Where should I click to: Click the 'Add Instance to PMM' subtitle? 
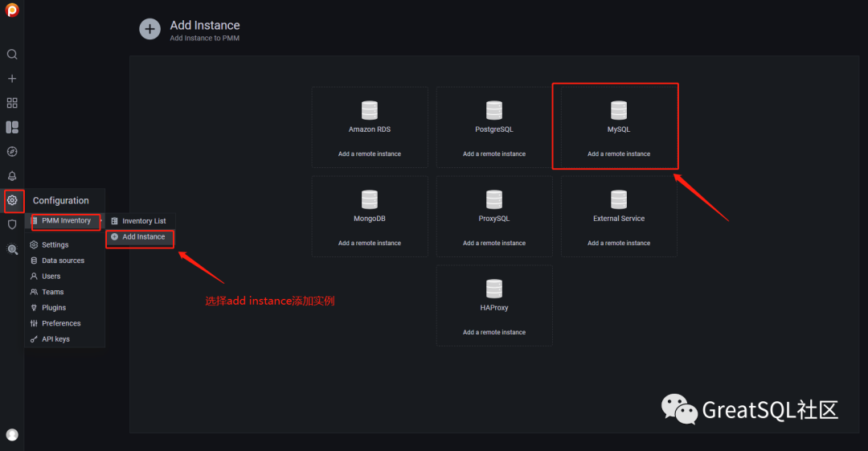click(204, 39)
